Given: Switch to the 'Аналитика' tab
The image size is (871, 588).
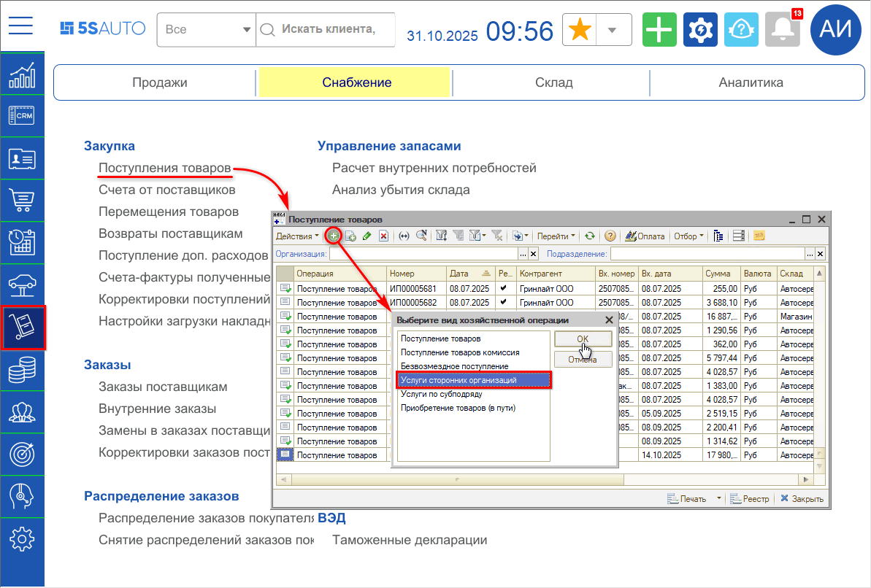Looking at the screenshot, I should pos(751,82).
